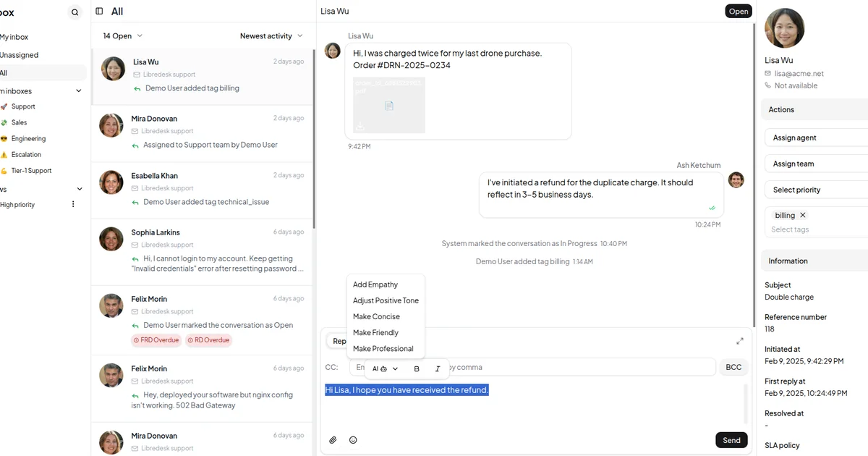The image size is (868, 456).
Task: Click the warning icon for Escalation inbox
Action: click(x=4, y=154)
